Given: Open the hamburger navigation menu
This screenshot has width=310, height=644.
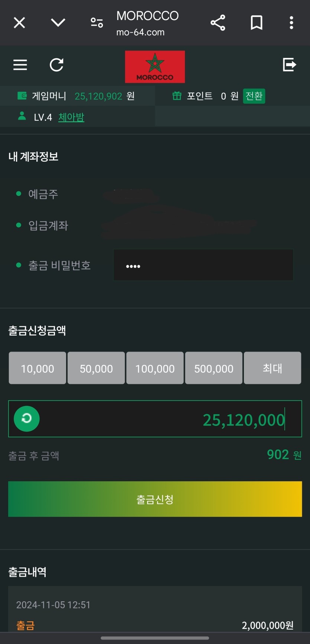Looking at the screenshot, I should point(20,65).
